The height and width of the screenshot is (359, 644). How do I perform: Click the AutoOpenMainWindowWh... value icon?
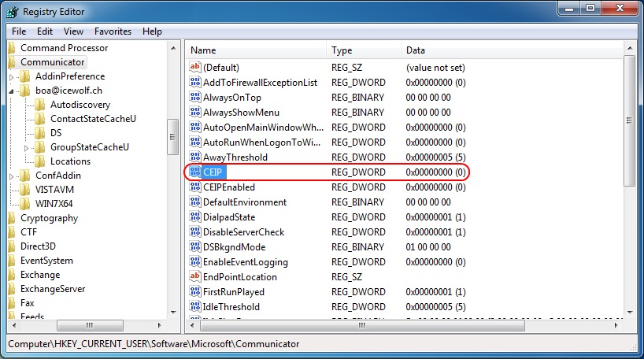195,127
